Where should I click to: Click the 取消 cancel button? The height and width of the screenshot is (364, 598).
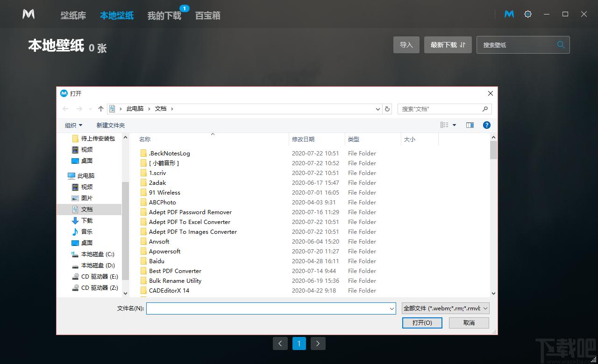click(x=469, y=323)
